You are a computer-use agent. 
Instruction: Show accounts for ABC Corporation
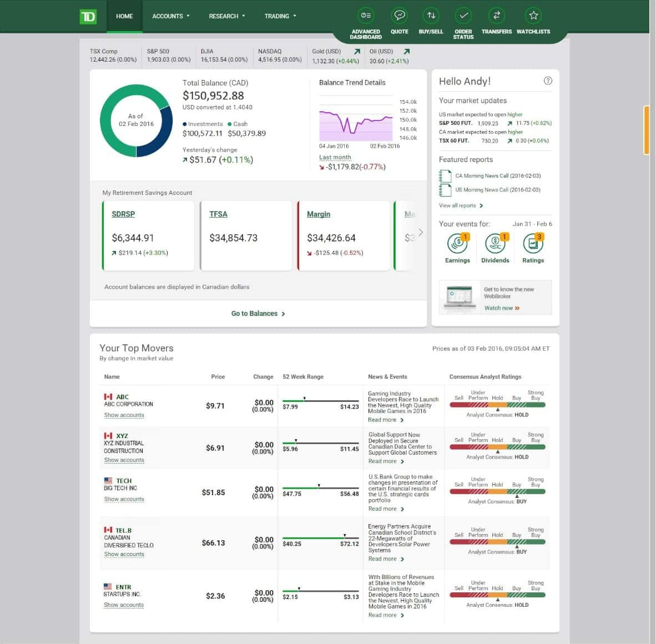[x=124, y=415]
